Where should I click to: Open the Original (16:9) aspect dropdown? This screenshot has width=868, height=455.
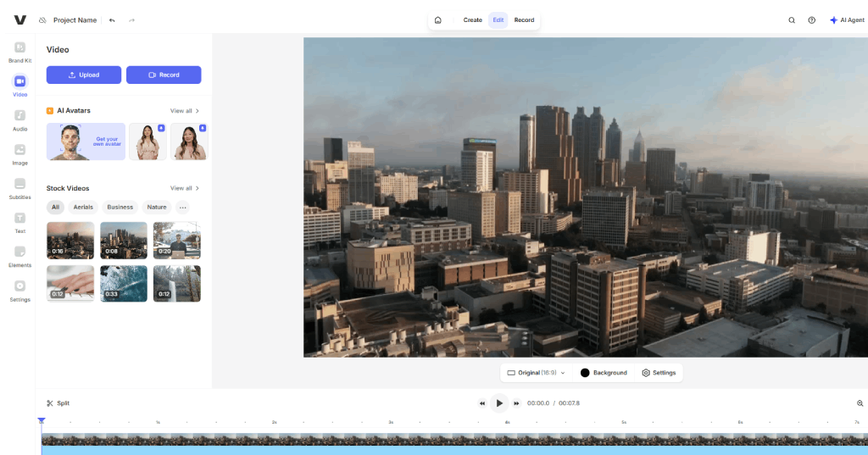(x=536, y=373)
